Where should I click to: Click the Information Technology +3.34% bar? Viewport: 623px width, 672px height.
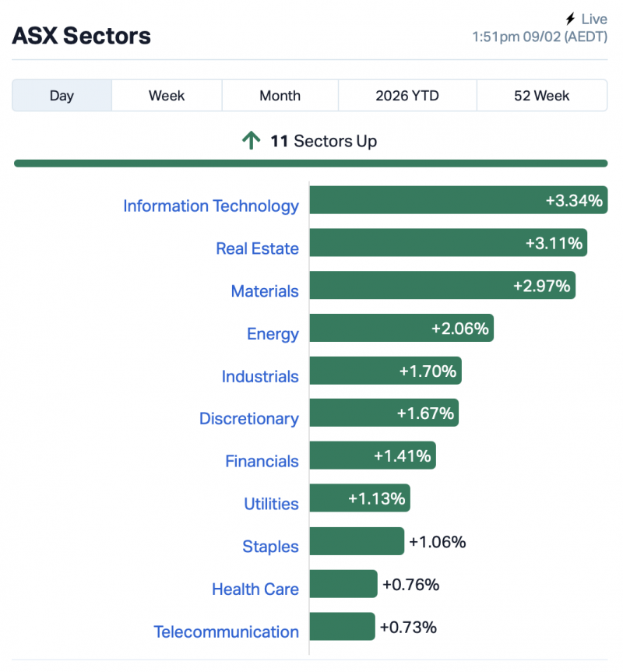coord(458,200)
